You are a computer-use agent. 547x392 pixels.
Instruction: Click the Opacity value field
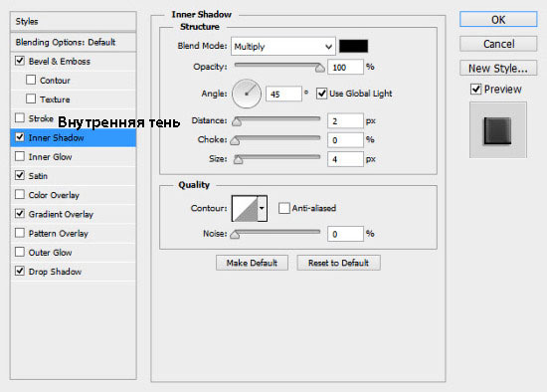345,67
